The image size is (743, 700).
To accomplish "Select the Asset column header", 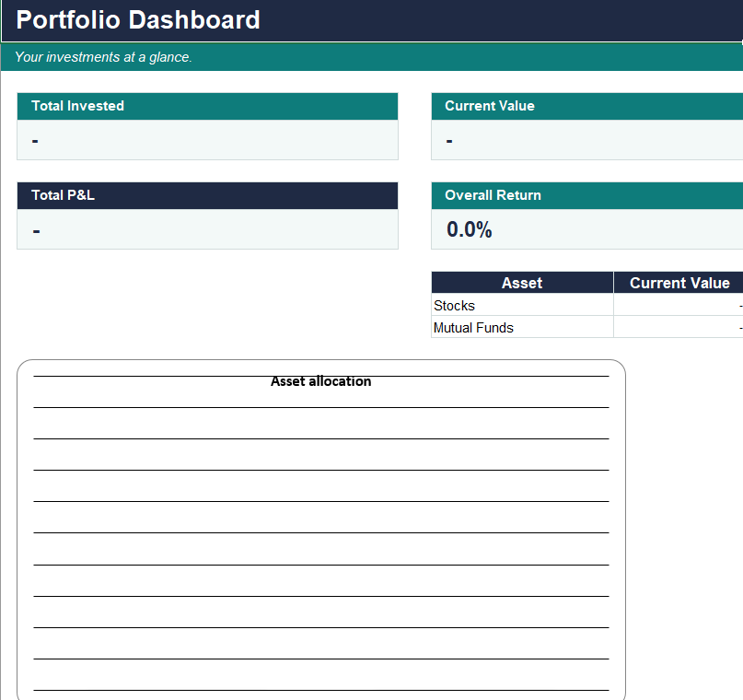I will [522, 283].
